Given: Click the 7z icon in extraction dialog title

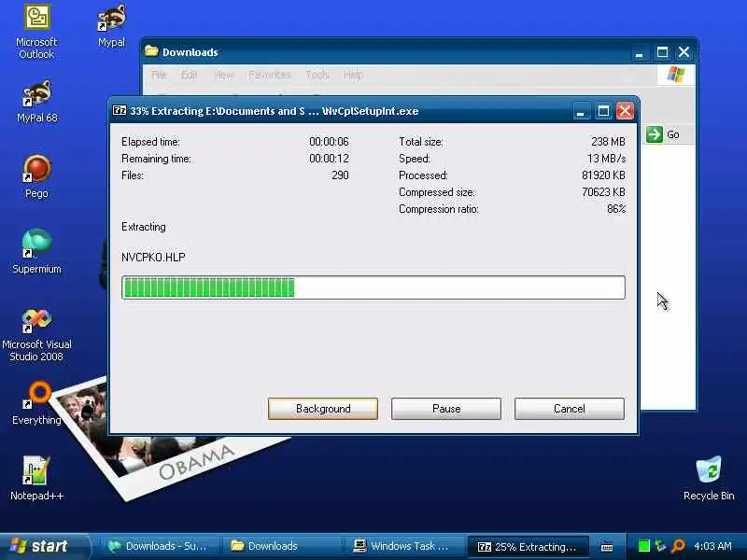Looking at the screenshot, I should pos(120,110).
